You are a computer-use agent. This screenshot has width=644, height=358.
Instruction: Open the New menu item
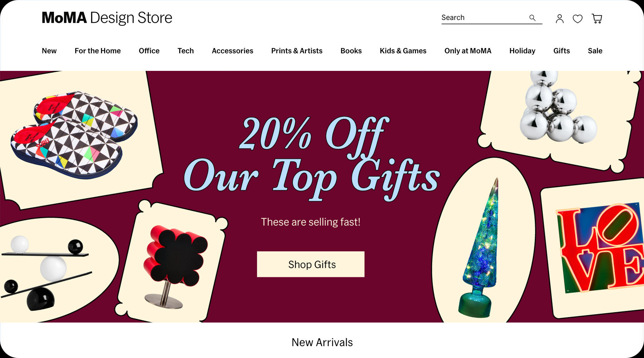(x=49, y=51)
